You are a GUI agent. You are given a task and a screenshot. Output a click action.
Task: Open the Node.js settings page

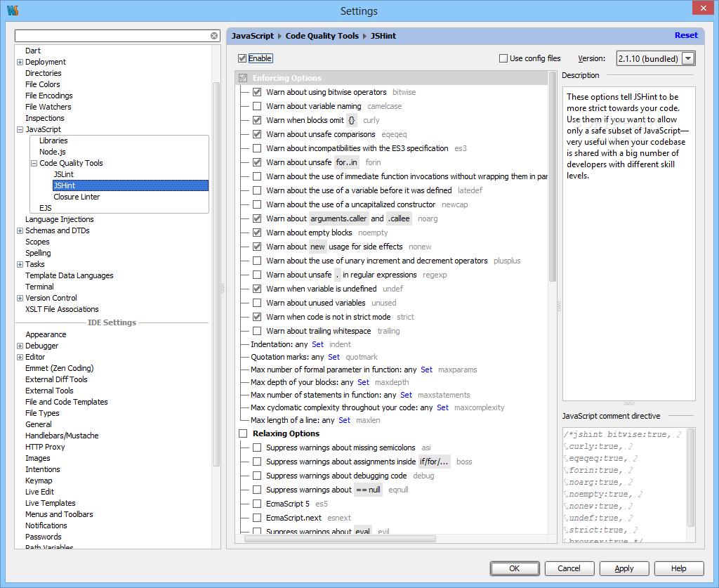pyautogui.click(x=52, y=152)
